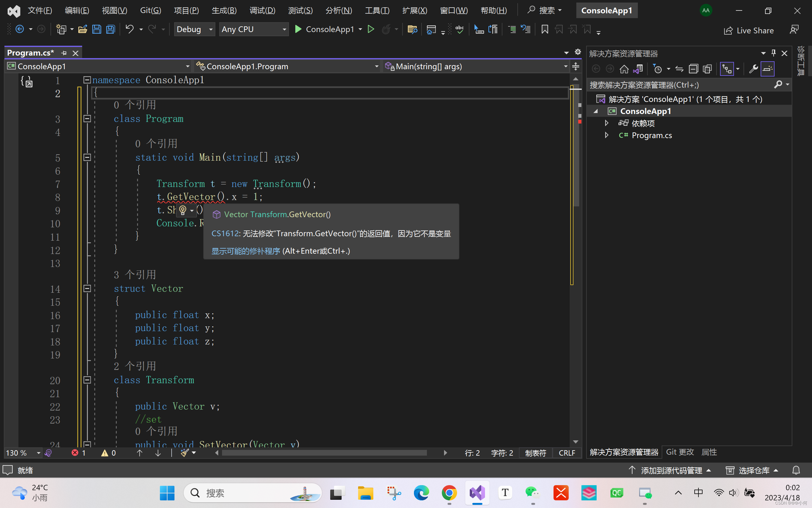This screenshot has width=812, height=508.
Task: Open WeChat from the taskbar
Action: (x=533, y=493)
